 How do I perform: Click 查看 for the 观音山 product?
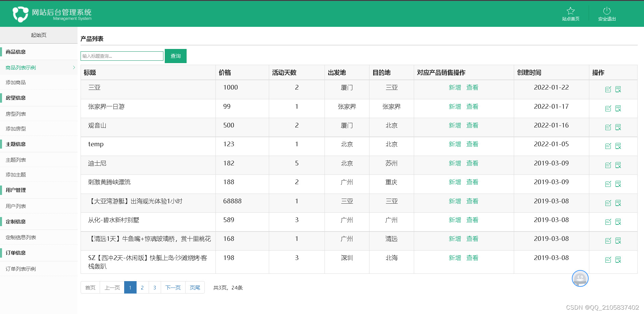472,125
